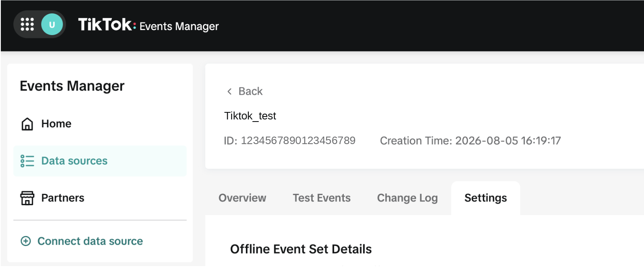Click the Events Manager header text
The width and height of the screenshot is (644, 274).
[x=179, y=26]
